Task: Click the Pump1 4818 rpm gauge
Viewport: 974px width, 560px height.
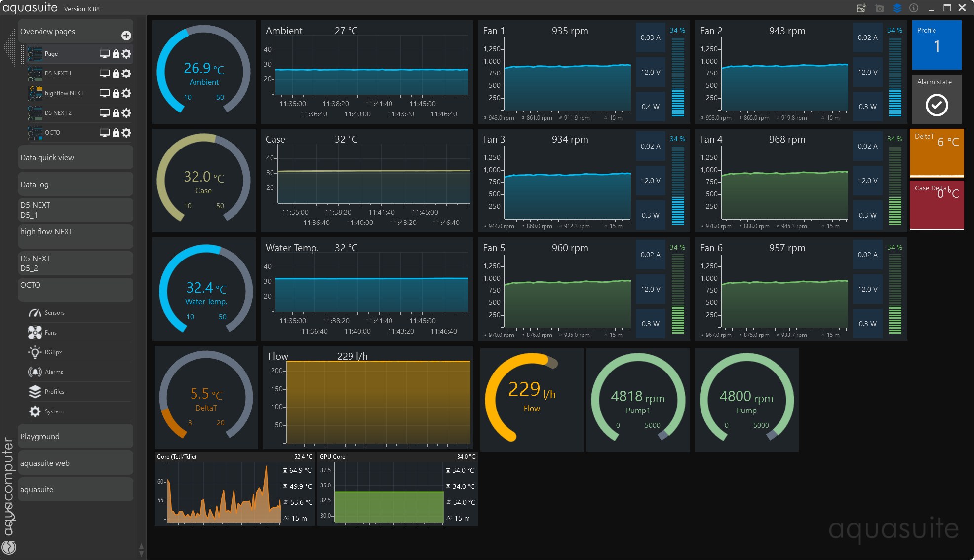Action: tap(638, 400)
